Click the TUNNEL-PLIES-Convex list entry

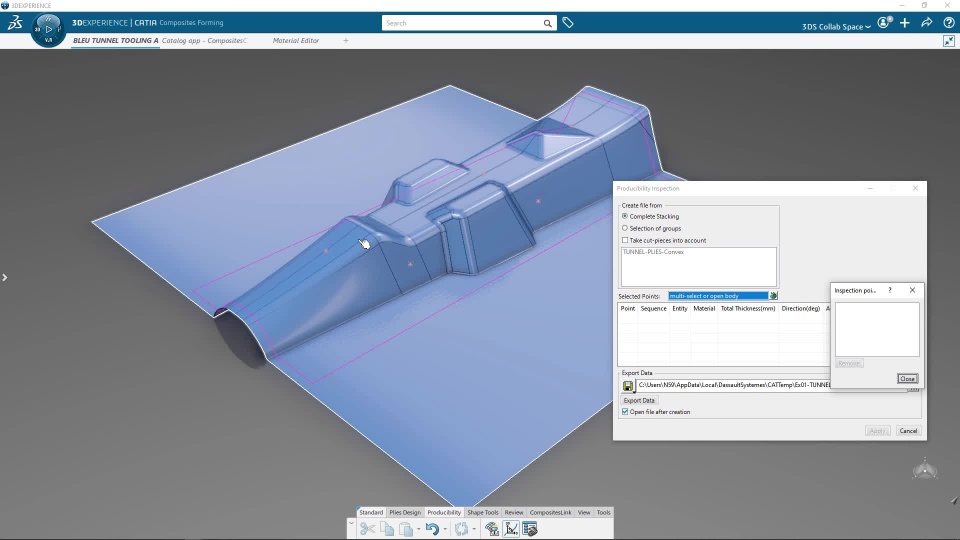[x=653, y=252]
